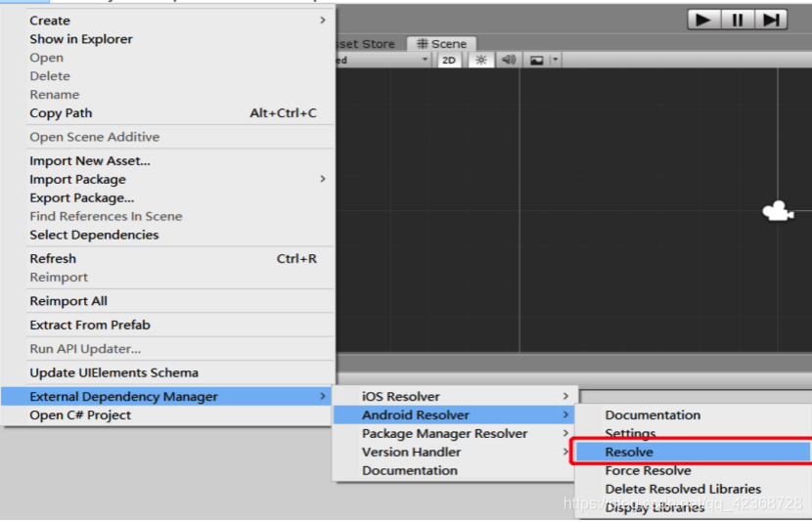Image resolution: width=812 pixels, height=522 pixels.
Task: Click the Play button in Unity toolbar
Action: click(703, 21)
